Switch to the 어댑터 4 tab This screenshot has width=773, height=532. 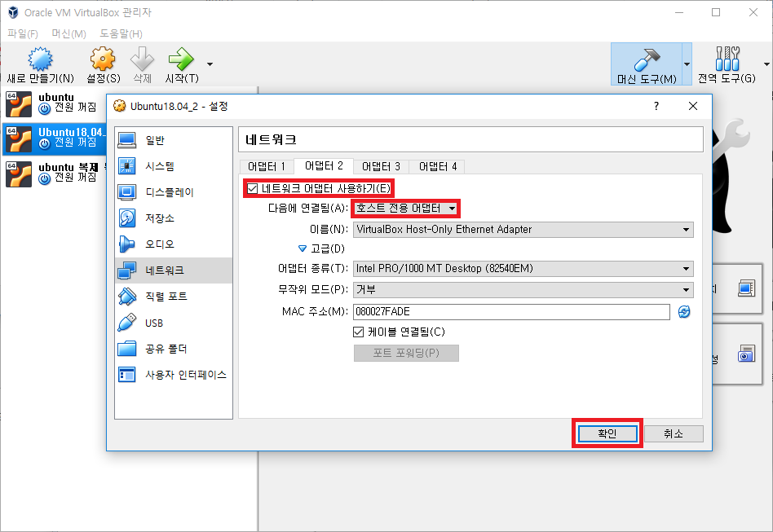[x=438, y=166]
